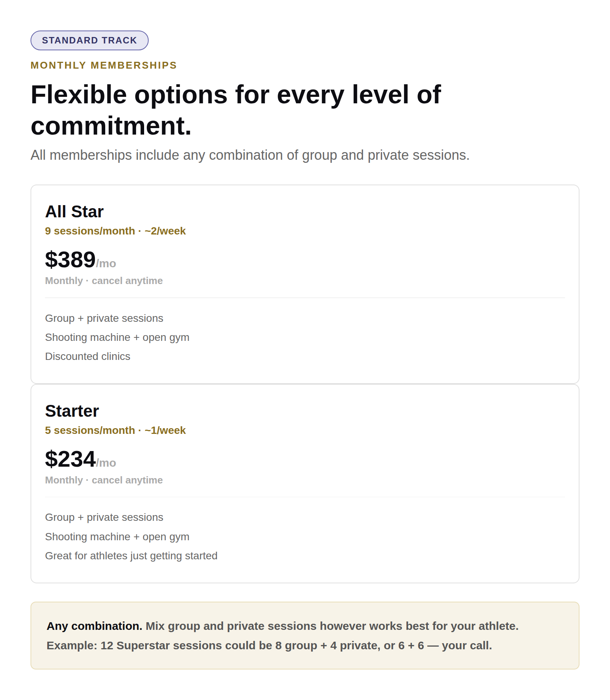Select the Starter plan title
The height and width of the screenshot is (700, 610).
[72, 411]
